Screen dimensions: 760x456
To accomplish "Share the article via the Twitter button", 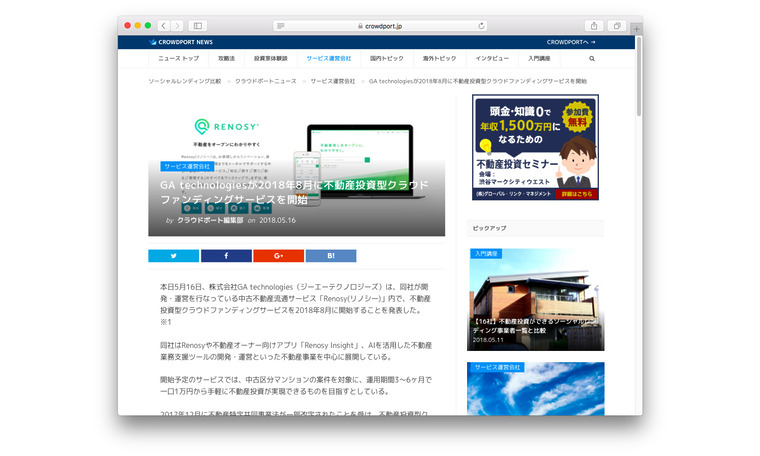I will [173, 256].
